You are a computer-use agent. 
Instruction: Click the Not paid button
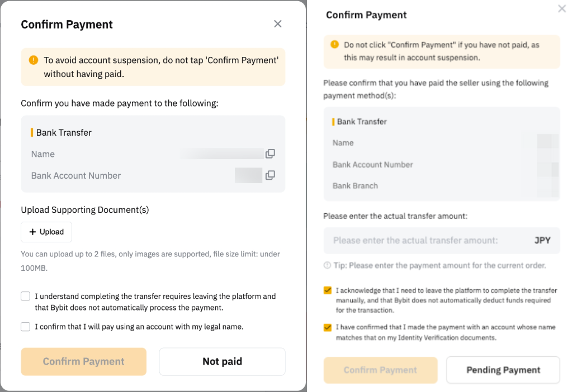click(222, 361)
